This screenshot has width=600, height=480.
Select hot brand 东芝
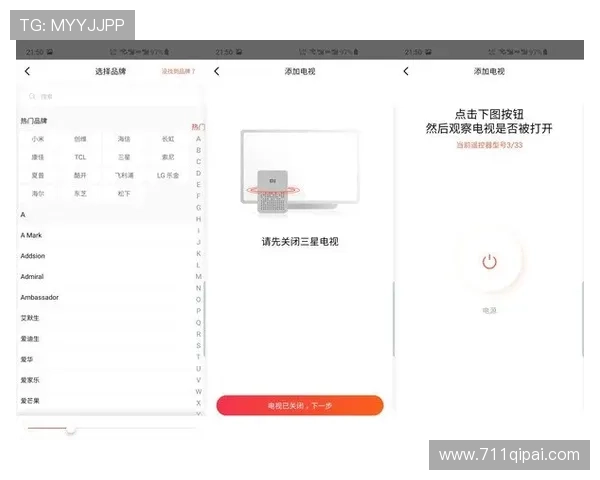click(x=80, y=194)
